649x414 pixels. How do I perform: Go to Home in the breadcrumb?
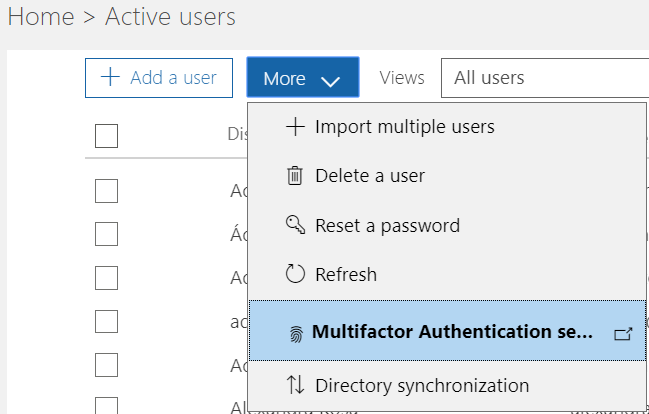40,17
